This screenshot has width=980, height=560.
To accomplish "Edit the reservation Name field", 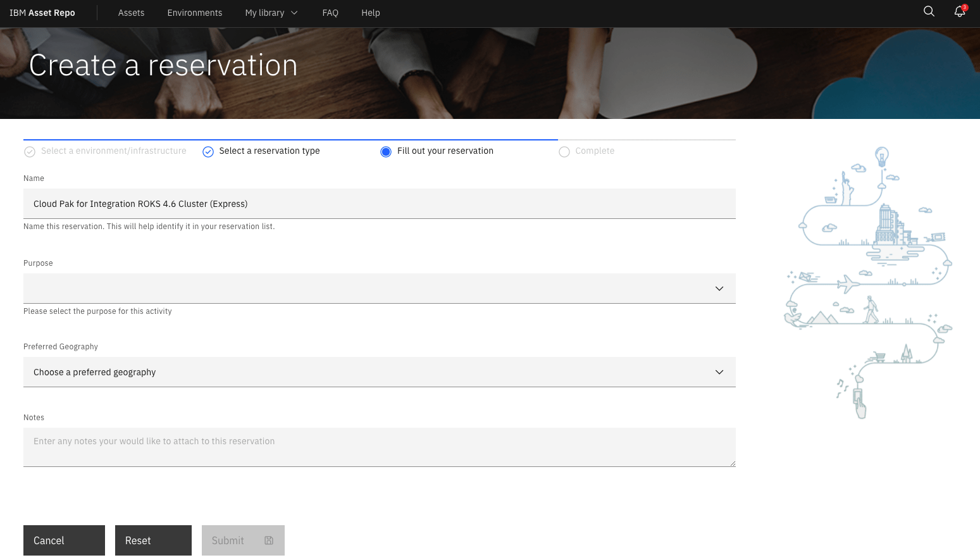I will [x=379, y=204].
